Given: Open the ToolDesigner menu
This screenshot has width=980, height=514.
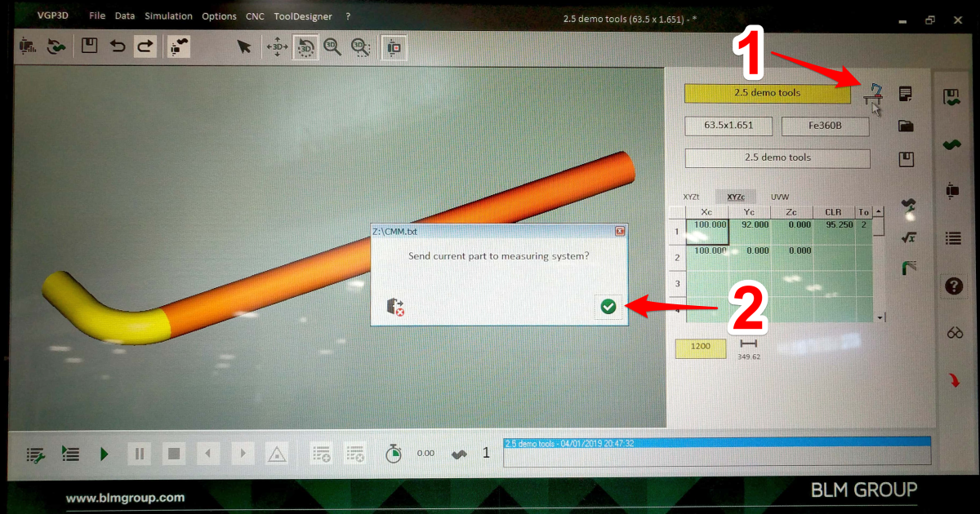Looking at the screenshot, I should pos(302,16).
